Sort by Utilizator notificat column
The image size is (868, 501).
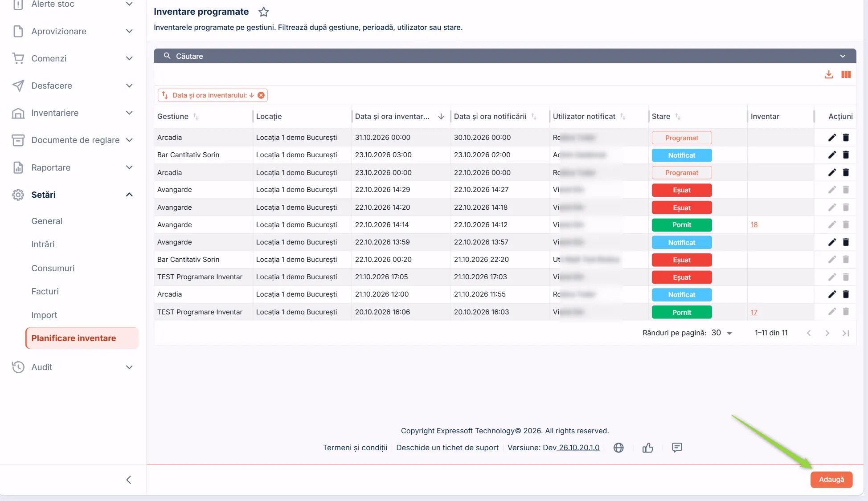pyautogui.click(x=623, y=117)
